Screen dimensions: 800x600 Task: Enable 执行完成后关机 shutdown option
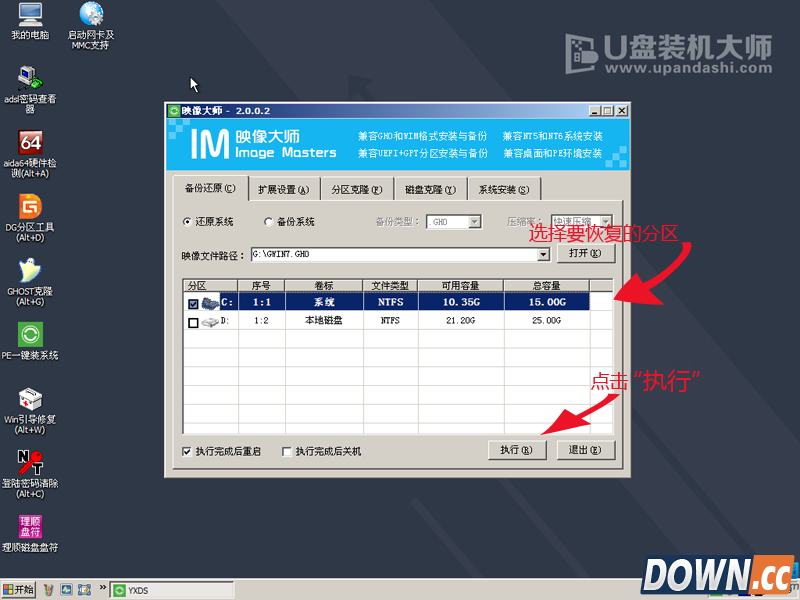288,450
